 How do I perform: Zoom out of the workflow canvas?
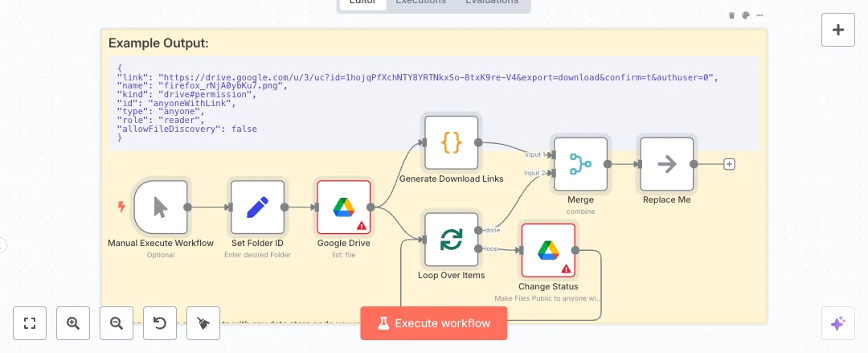click(x=117, y=323)
